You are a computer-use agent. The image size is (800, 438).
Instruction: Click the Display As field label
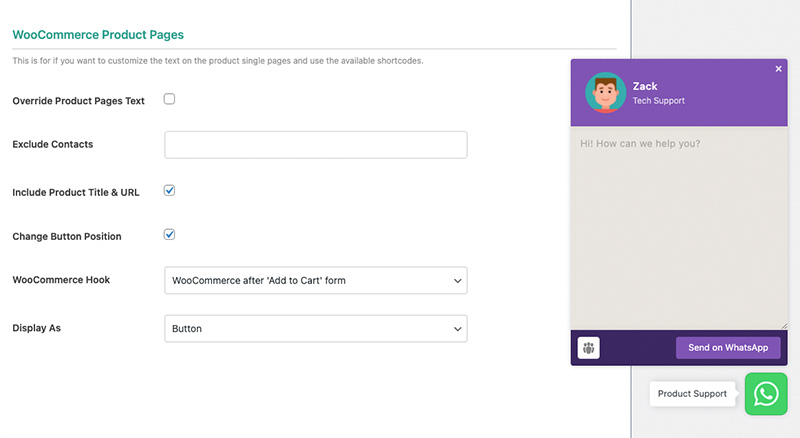coord(37,328)
